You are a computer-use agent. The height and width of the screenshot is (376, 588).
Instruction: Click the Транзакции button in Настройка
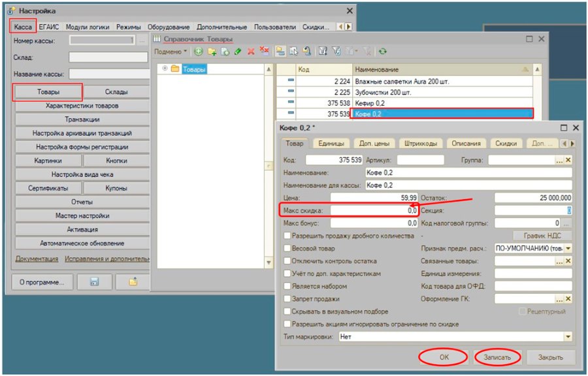(82, 119)
